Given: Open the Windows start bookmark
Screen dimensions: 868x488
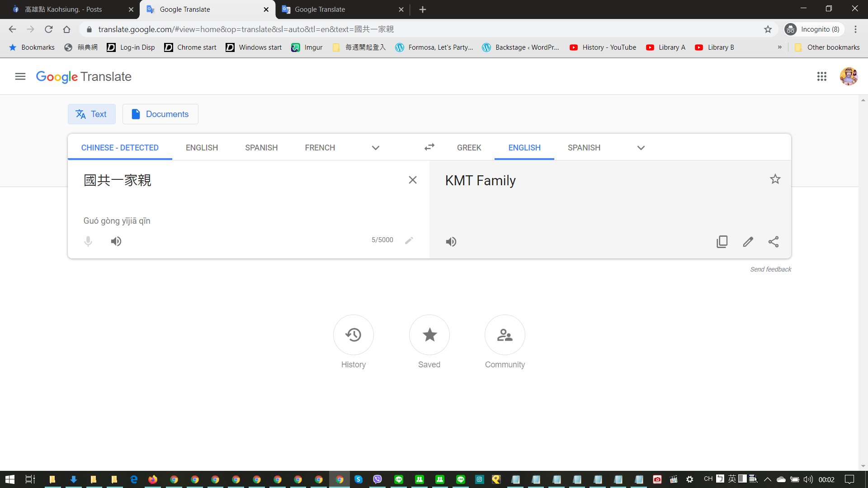Looking at the screenshot, I should tap(254, 47).
